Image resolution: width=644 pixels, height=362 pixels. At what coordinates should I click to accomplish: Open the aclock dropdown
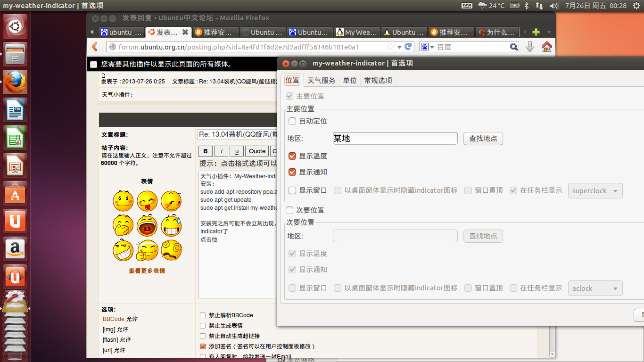click(x=595, y=288)
